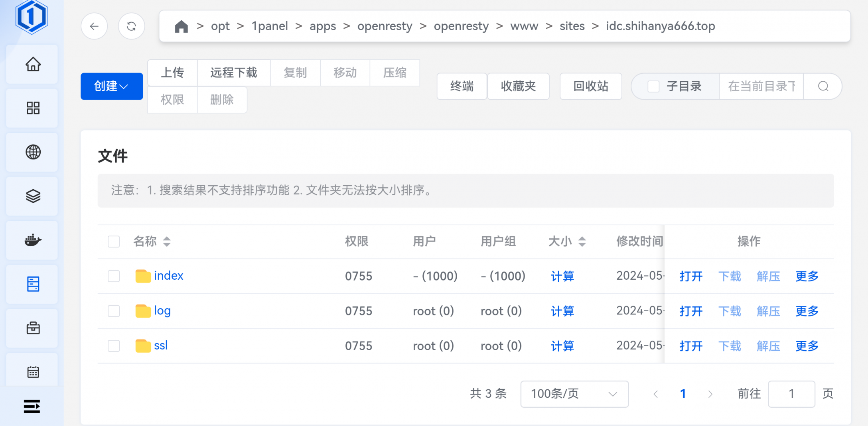
Task: Navigate to opt in breadcrumb
Action: tap(220, 26)
